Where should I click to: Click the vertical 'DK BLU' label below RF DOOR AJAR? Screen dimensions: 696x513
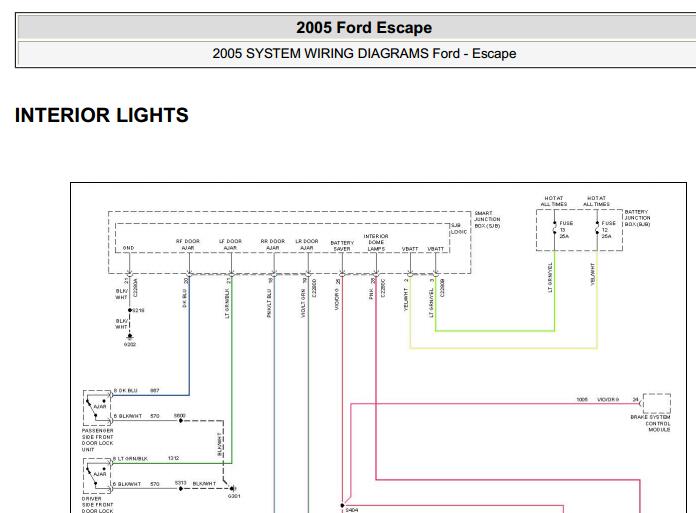(x=184, y=298)
